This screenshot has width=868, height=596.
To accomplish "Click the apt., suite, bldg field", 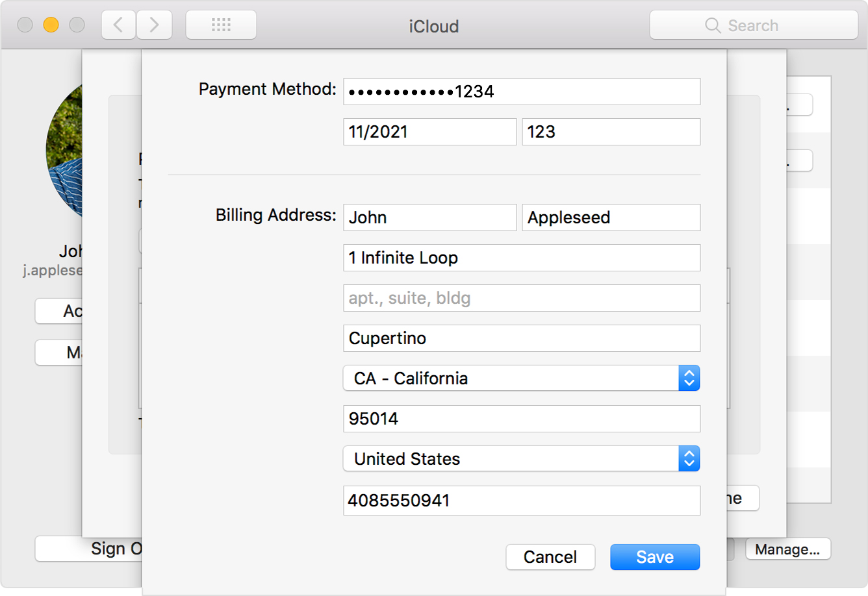I will click(522, 298).
